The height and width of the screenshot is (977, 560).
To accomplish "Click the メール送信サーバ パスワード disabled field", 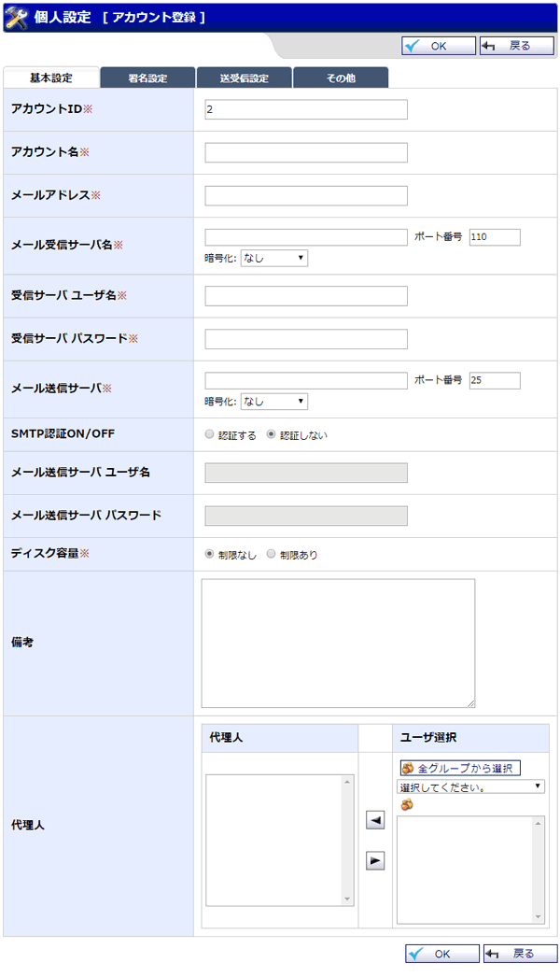I will click(x=306, y=516).
